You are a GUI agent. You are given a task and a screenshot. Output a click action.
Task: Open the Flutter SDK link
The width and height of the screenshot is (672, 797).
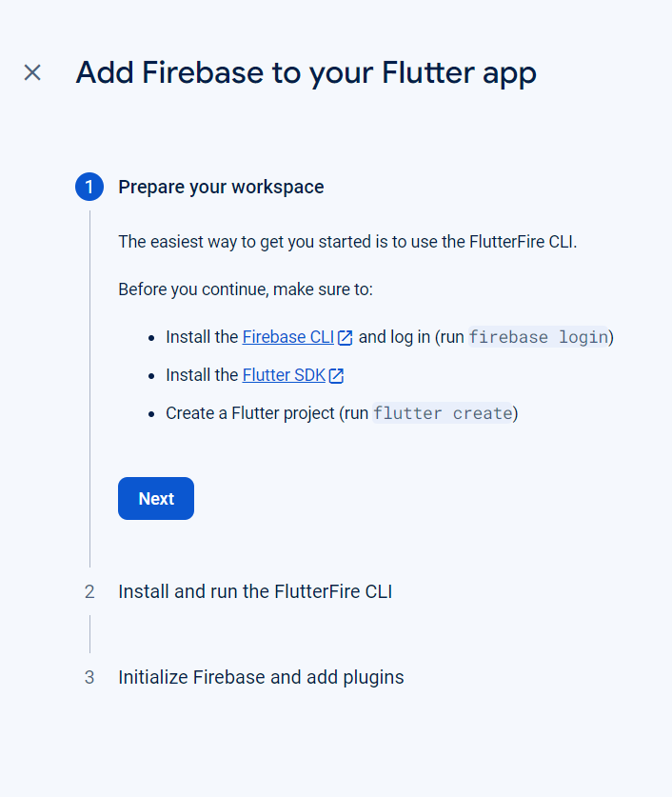coord(284,375)
